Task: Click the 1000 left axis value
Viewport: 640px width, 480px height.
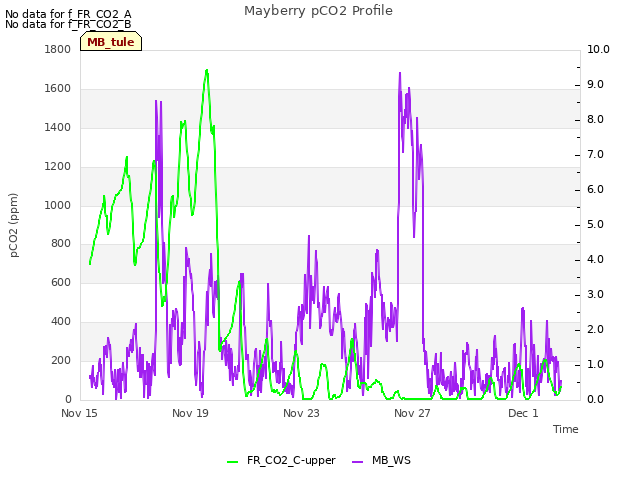Action: 58,205
